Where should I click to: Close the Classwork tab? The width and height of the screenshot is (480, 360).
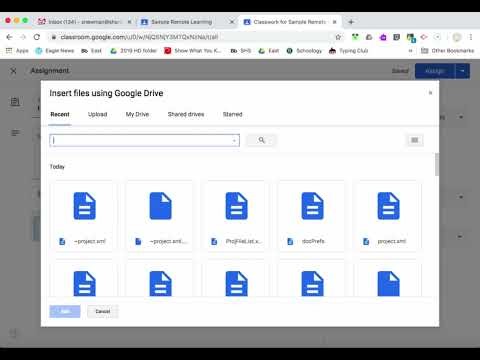pos(335,22)
